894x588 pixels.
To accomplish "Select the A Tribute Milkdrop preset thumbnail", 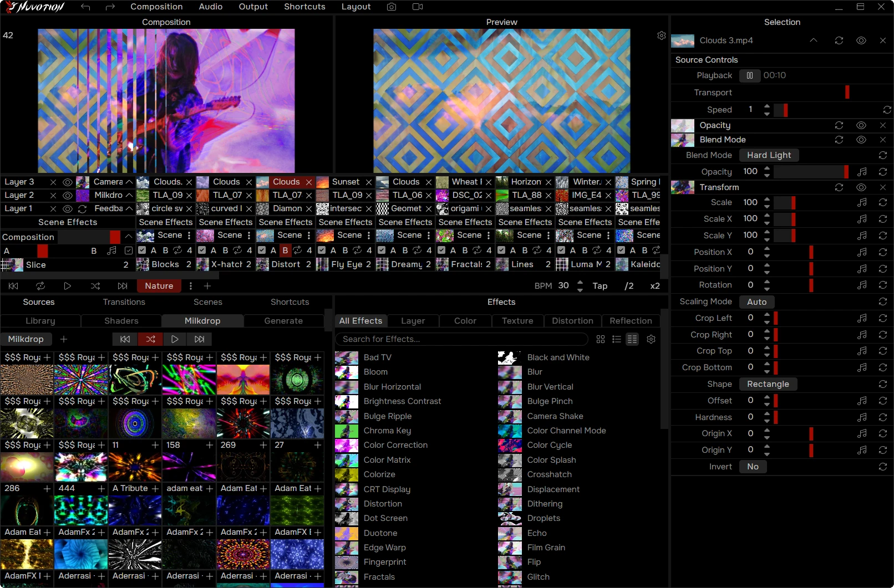I will pos(135,510).
